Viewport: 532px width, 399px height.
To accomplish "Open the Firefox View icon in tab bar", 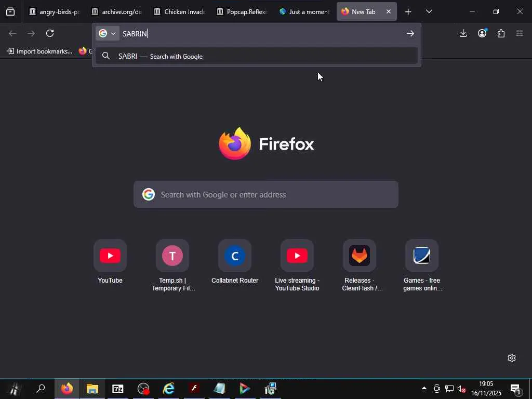I will point(10,12).
